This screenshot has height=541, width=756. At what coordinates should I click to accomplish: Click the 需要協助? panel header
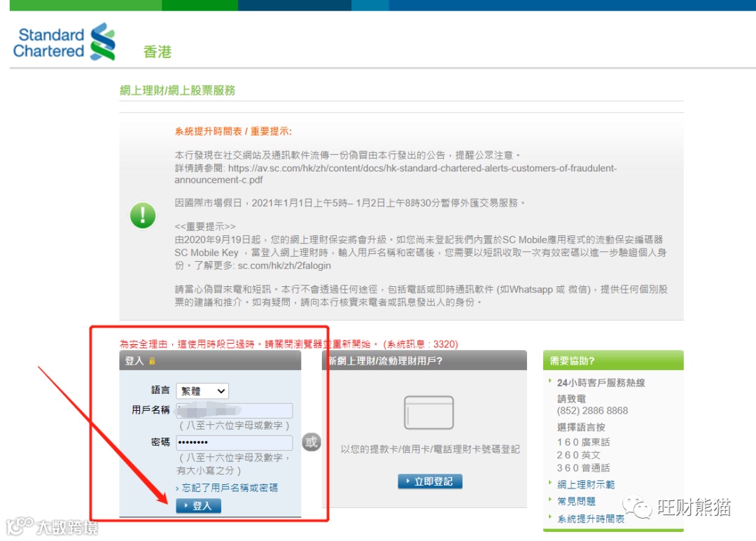point(613,360)
